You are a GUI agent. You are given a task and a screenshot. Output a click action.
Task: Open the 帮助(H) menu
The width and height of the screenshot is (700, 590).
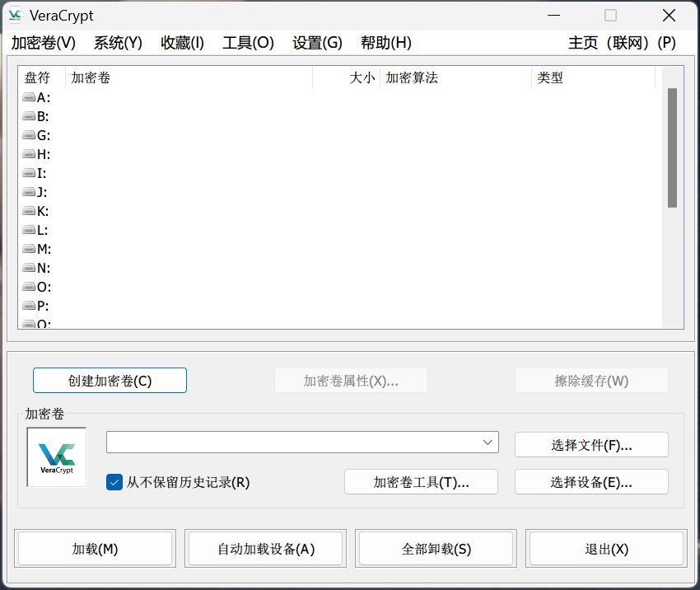(385, 43)
